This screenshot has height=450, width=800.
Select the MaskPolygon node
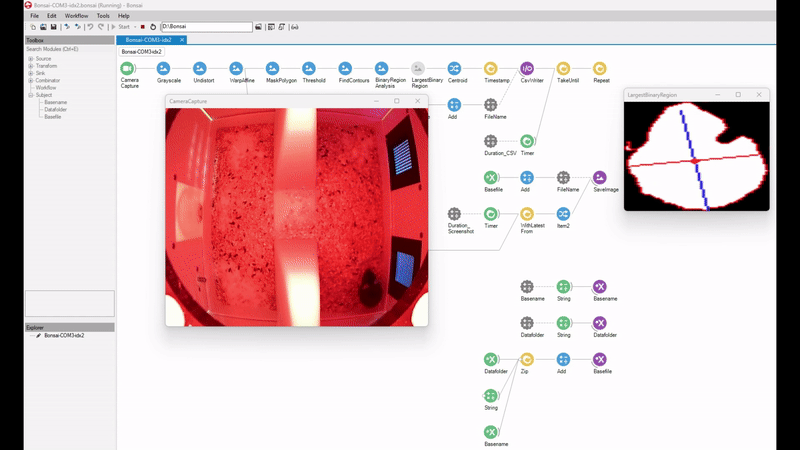pos(272,68)
